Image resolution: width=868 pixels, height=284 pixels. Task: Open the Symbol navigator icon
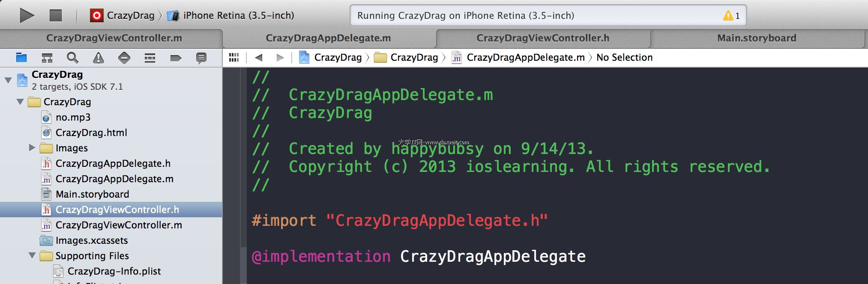pos(47,58)
